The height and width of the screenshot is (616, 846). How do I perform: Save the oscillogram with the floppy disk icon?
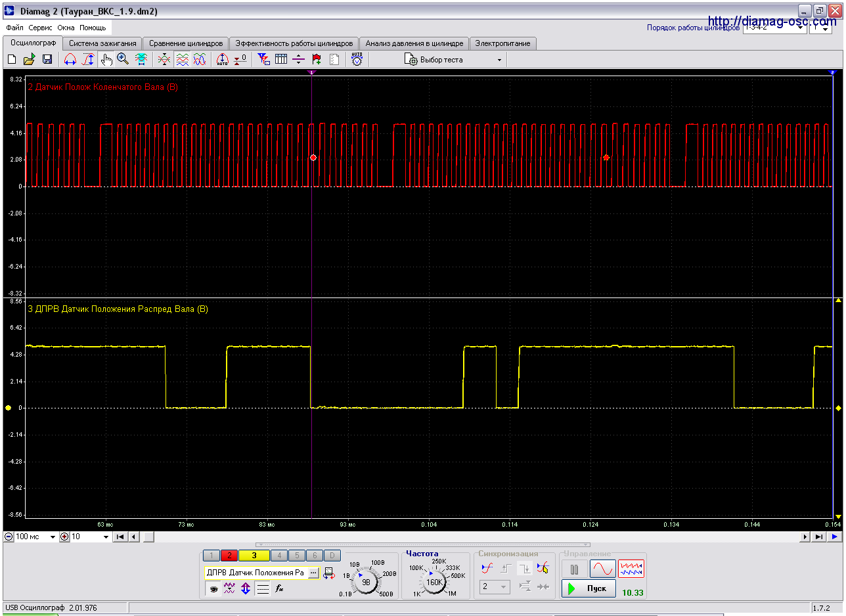point(47,60)
